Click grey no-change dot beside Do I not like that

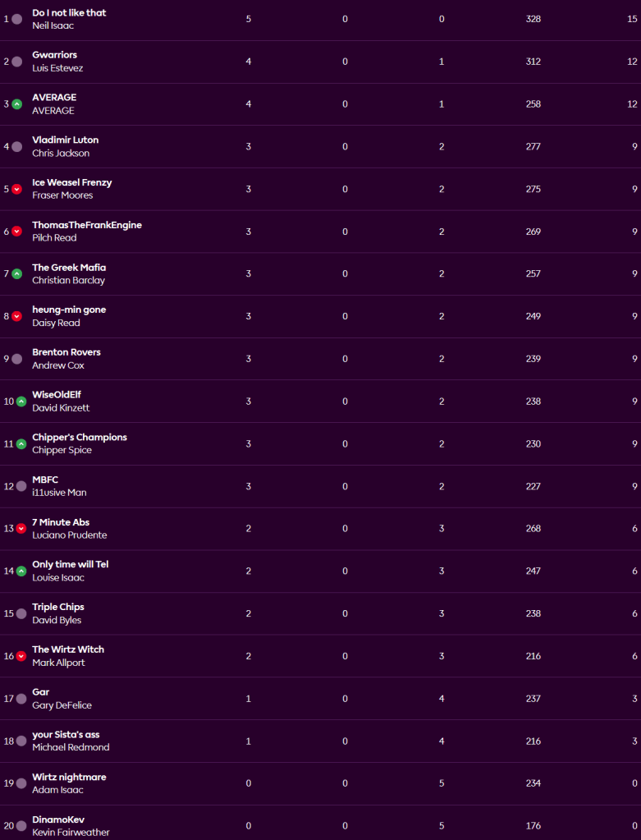(x=16, y=19)
